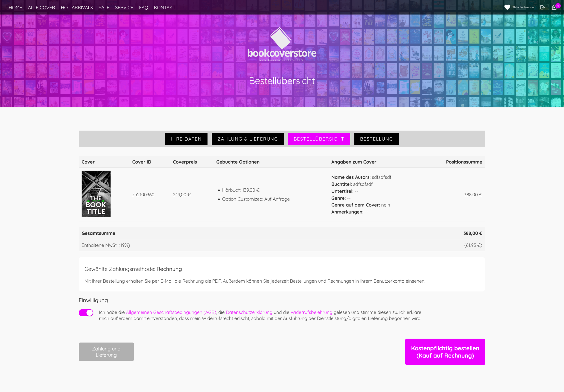Open the Datenschutzerklärung link
The image size is (564, 392).
point(249,312)
